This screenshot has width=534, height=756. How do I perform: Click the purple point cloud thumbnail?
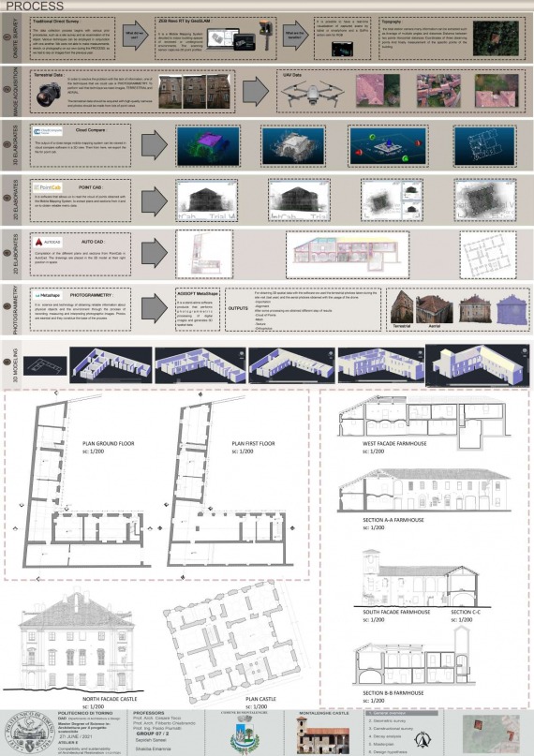[x=208, y=145]
